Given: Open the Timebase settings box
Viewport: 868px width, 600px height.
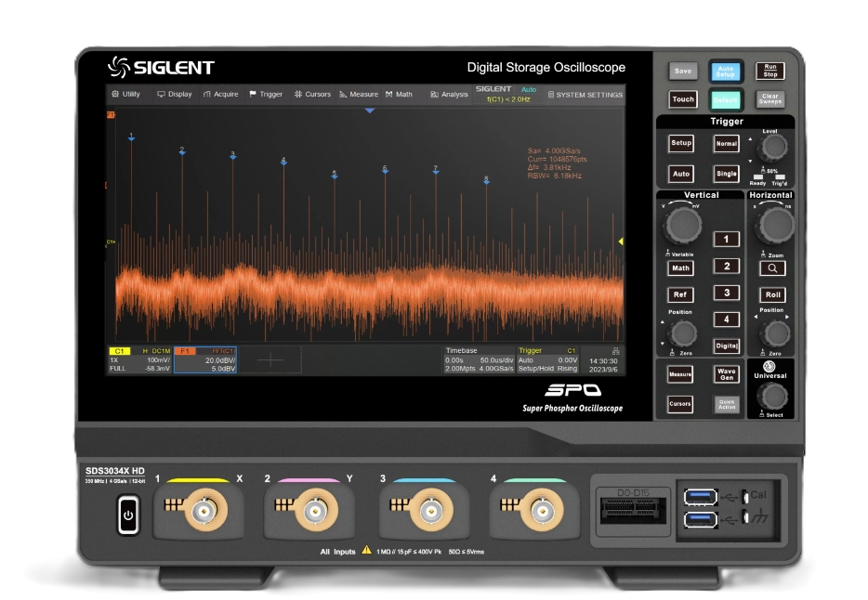Looking at the screenshot, I should click(x=478, y=359).
